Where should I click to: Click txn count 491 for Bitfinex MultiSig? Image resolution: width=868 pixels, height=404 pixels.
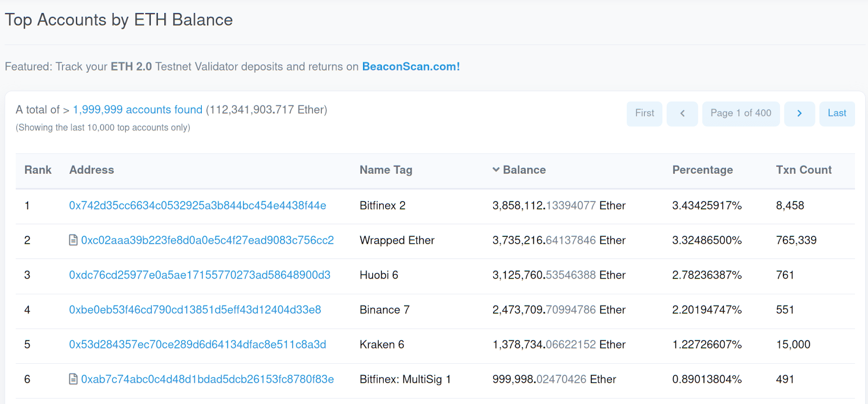point(785,379)
